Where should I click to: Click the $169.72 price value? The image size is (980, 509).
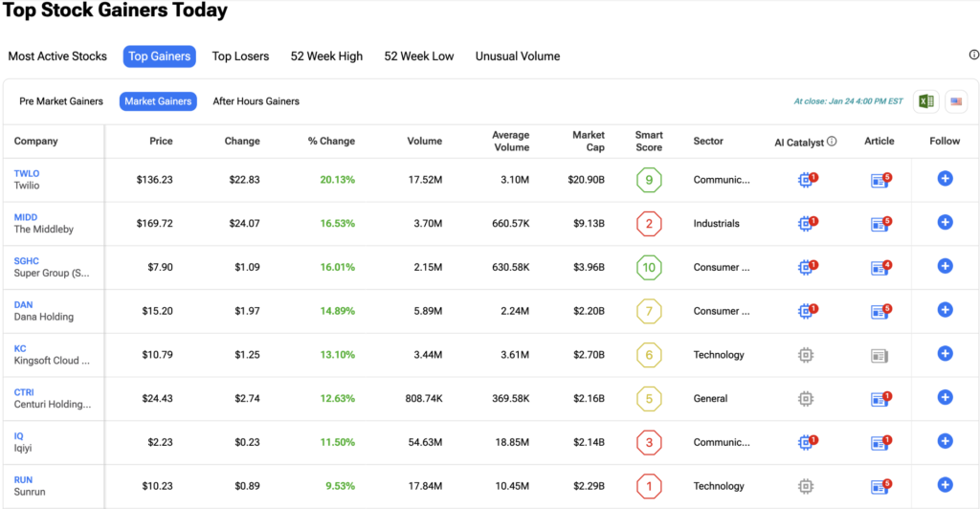pyautogui.click(x=154, y=224)
